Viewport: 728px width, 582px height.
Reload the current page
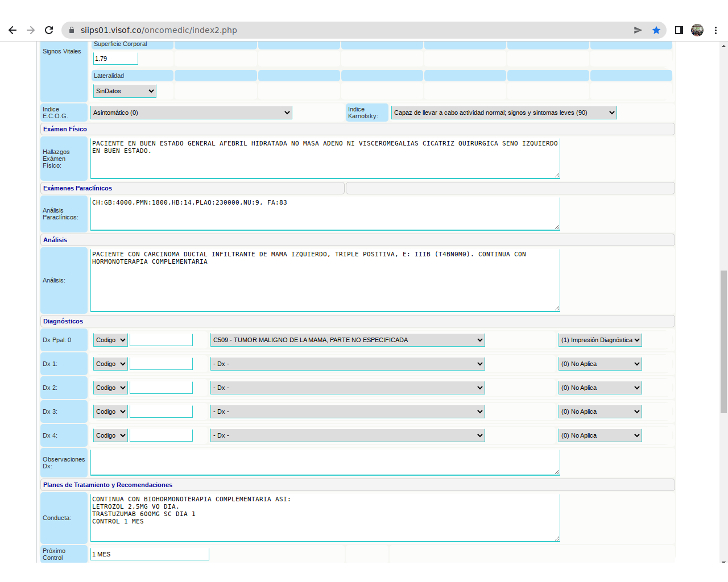coord(49,30)
